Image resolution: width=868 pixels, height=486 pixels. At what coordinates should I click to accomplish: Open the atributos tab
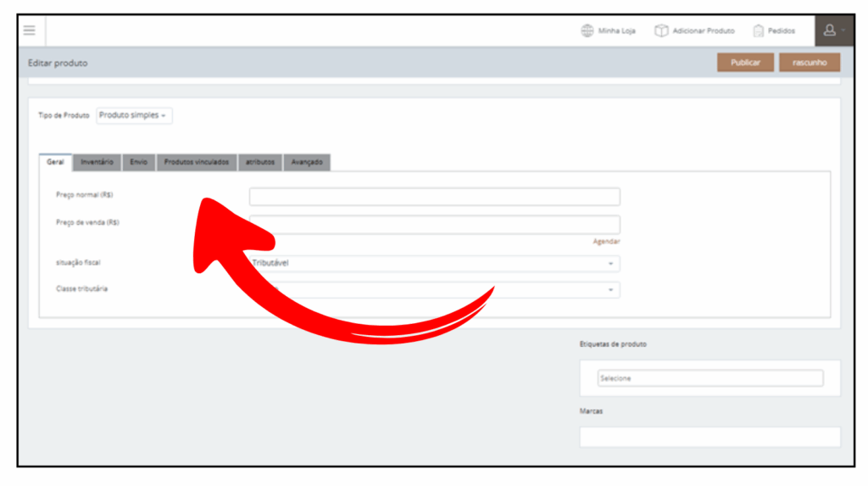click(x=260, y=162)
